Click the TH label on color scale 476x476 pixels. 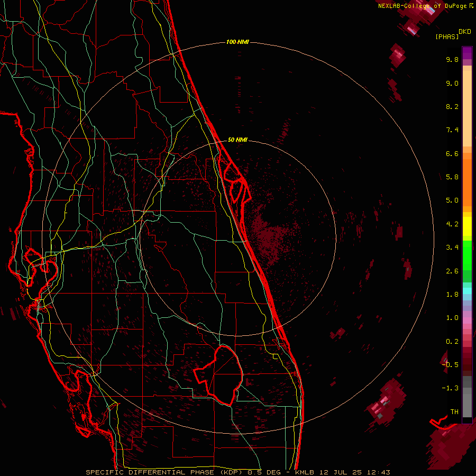click(x=454, y=412)
